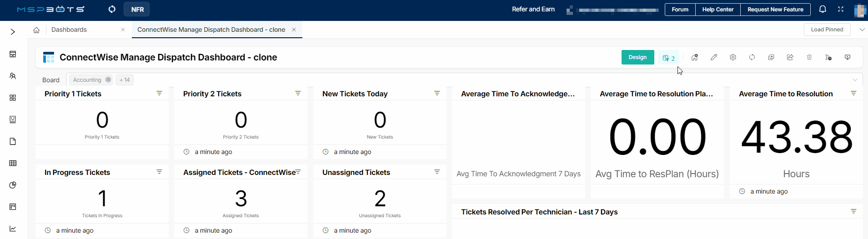
Task: Switch to the Dashboards tab
Action: click(x=69, y=30)
